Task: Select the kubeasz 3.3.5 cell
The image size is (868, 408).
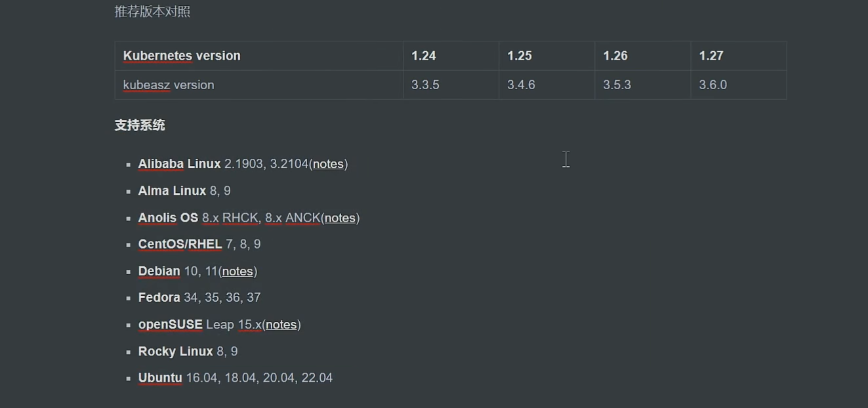Action: coord(426,85)
